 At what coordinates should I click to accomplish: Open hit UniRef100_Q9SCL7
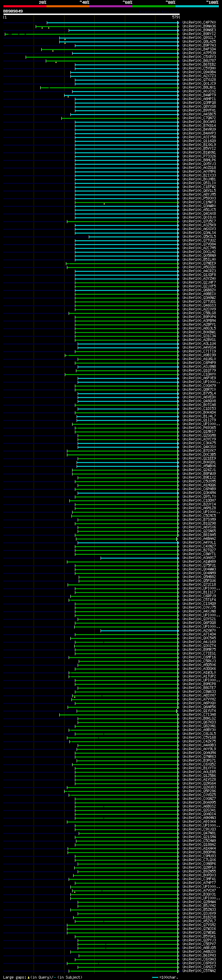199,38
